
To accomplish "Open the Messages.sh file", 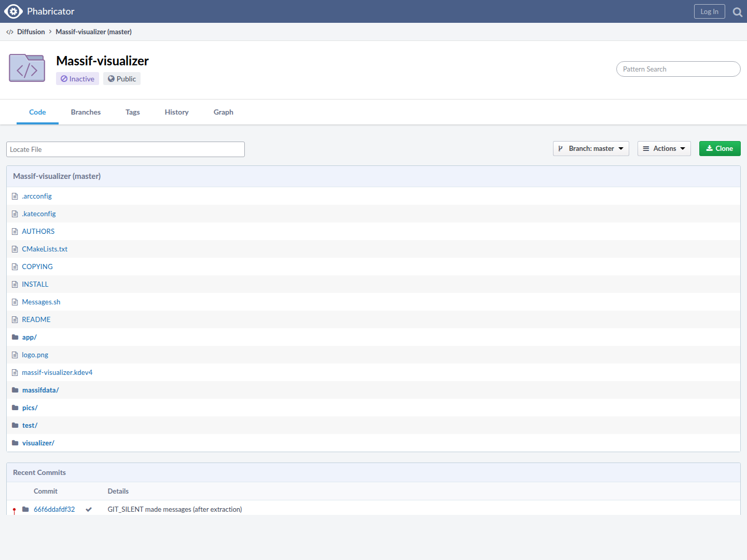I will click(x=41, y=302).
